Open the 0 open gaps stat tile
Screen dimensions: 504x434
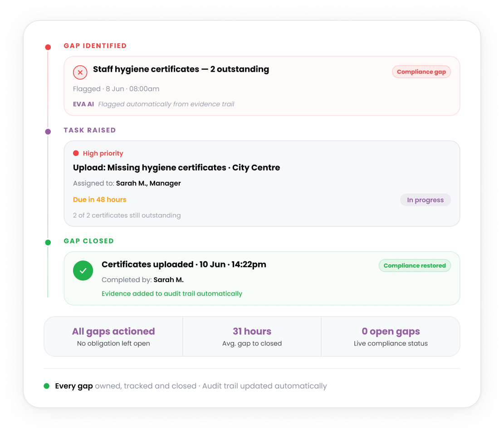coord(391,336)
